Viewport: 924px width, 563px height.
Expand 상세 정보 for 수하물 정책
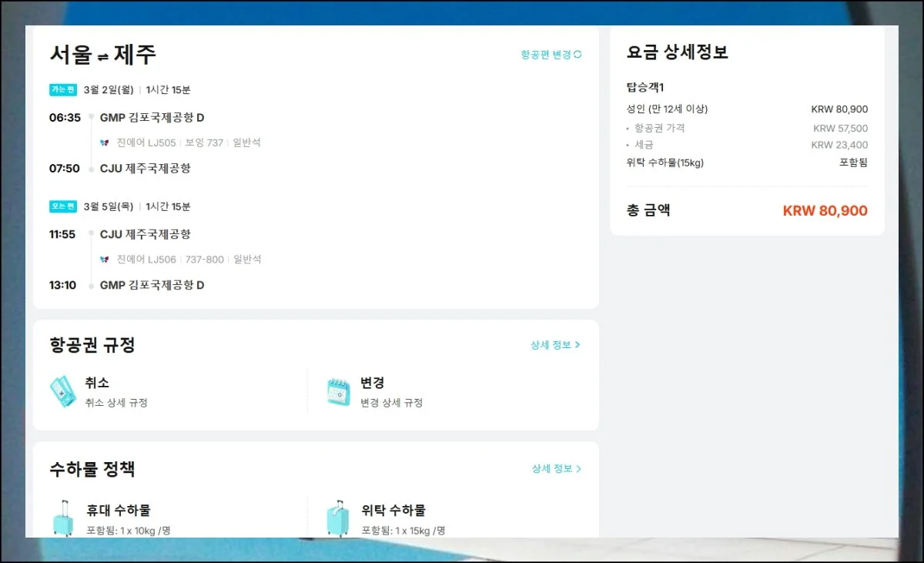tap(556, 468)
